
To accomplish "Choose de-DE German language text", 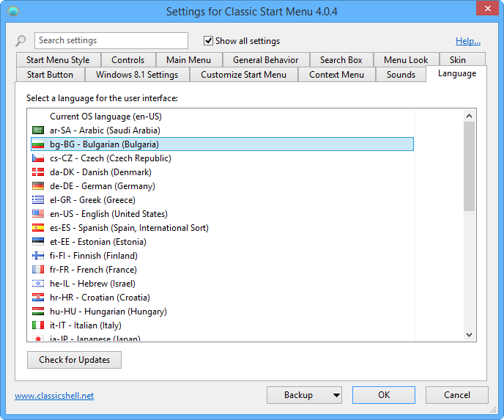I will (103, 186).
